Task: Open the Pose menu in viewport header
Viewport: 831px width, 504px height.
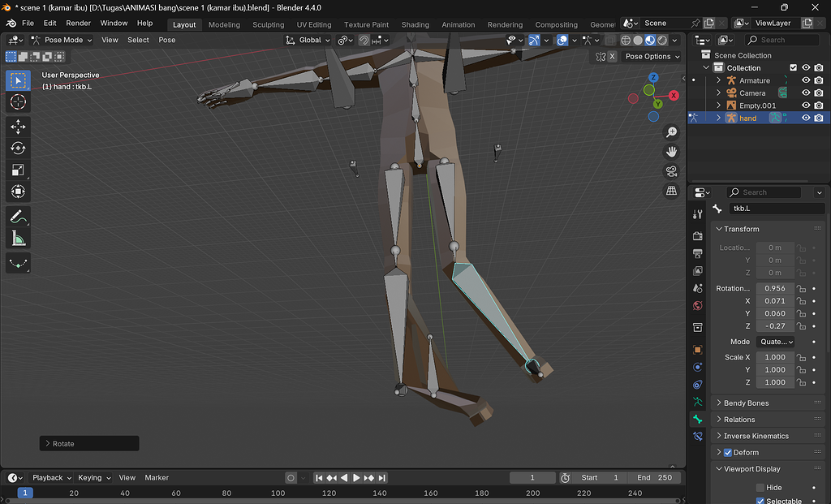Action: [167, 40]
